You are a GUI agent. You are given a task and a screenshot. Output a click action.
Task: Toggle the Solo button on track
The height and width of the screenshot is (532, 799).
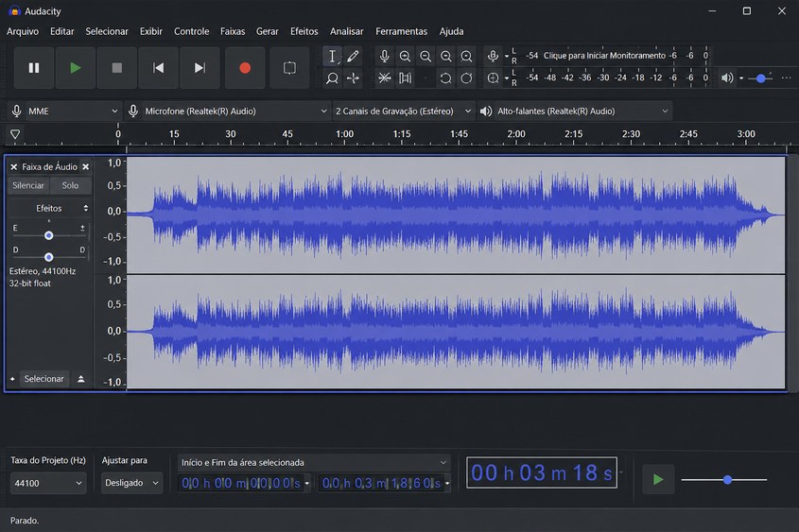pos(70,186)
